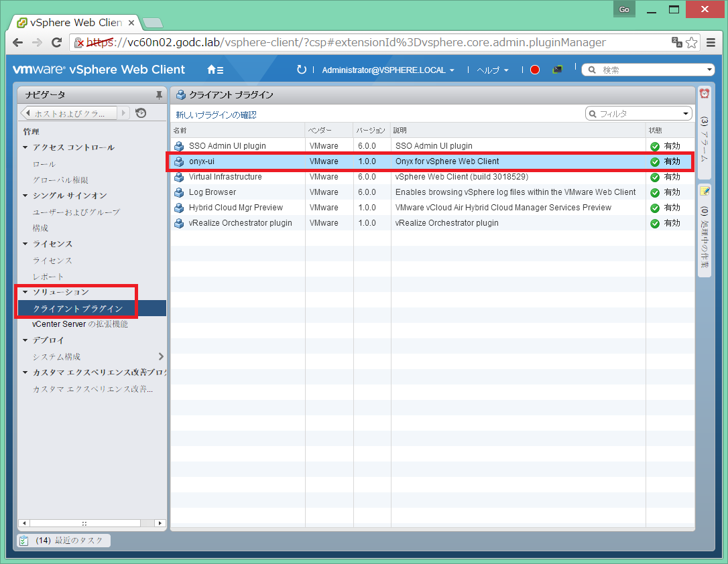Expand the システム構成 chevron arrow
This screenshot has width=728, height=564.
tap(161, 356)
